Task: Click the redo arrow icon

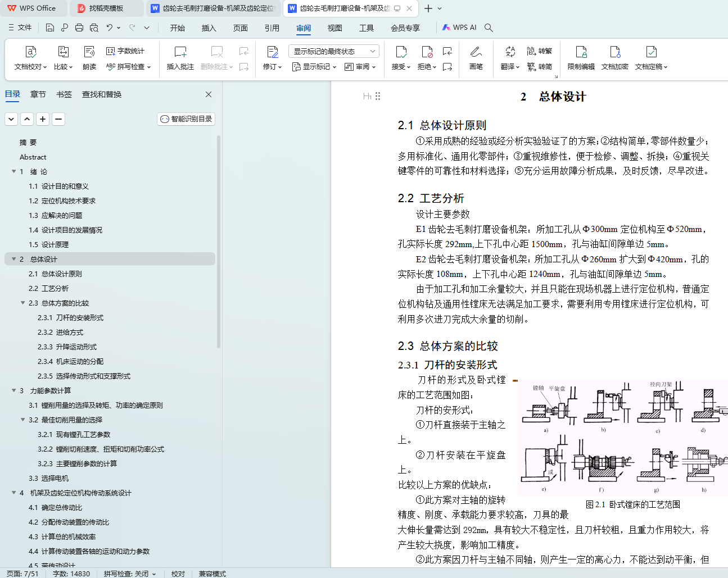Action: (132, 28)
